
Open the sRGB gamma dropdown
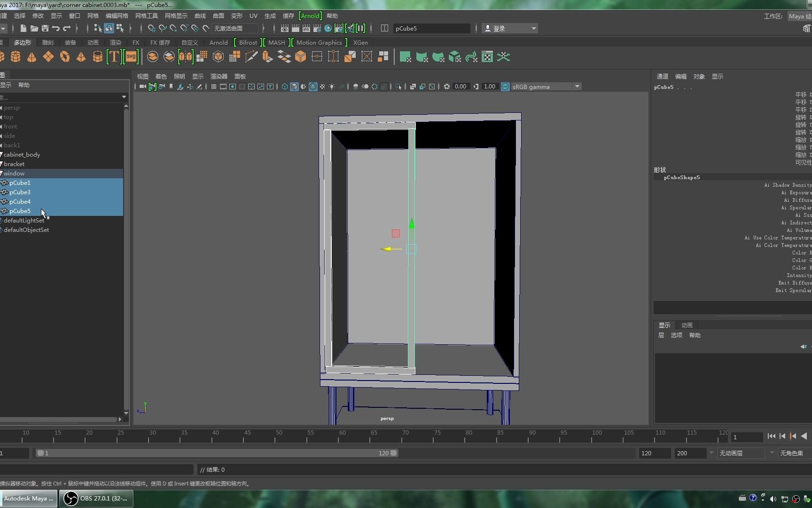pyautogui.click(x=577, y=87)
